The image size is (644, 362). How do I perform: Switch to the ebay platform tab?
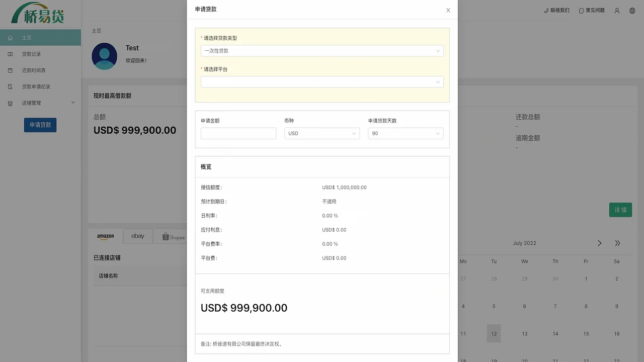click(137, 236)
